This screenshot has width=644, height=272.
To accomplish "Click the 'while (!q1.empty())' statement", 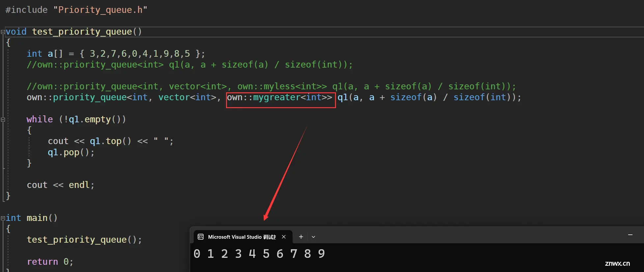I will [x=76, y=119].
